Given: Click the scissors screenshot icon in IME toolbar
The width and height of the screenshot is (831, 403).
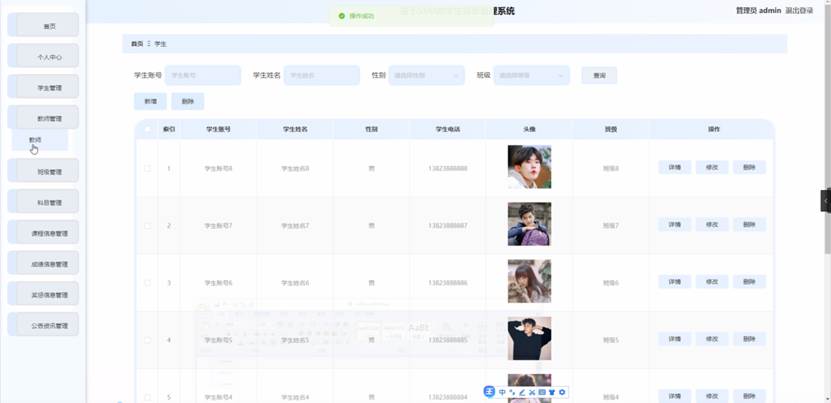Looking at the screenshot, I should coord(532,392).
